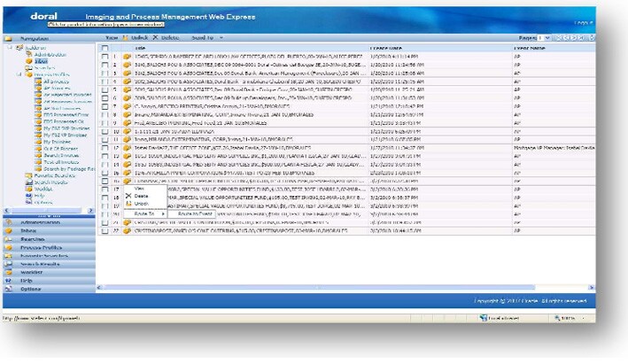The image size is (628, 364).
Task: Go to the previous page with pager arrow
Action: point(566,38)
